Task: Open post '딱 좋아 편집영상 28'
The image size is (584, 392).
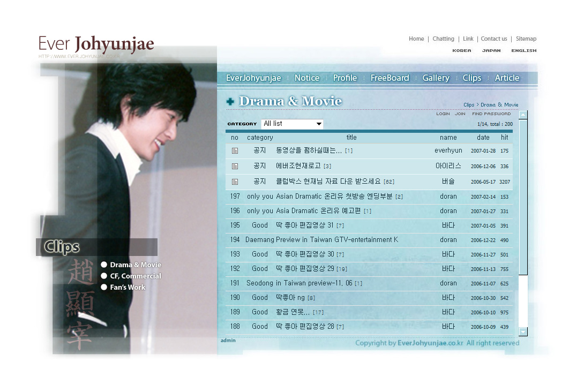Action: click(x=305, y=327)
